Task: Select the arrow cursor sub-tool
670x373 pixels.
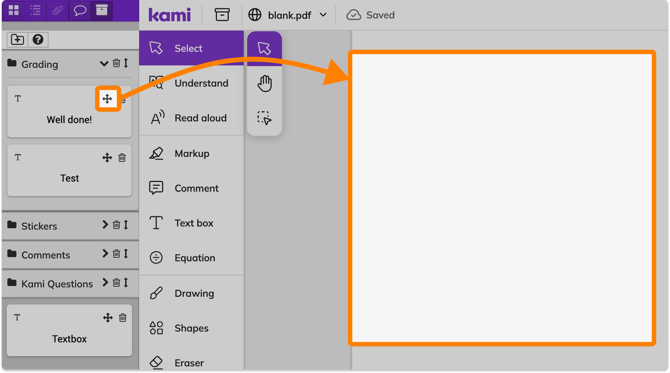Action: point(264,48)
